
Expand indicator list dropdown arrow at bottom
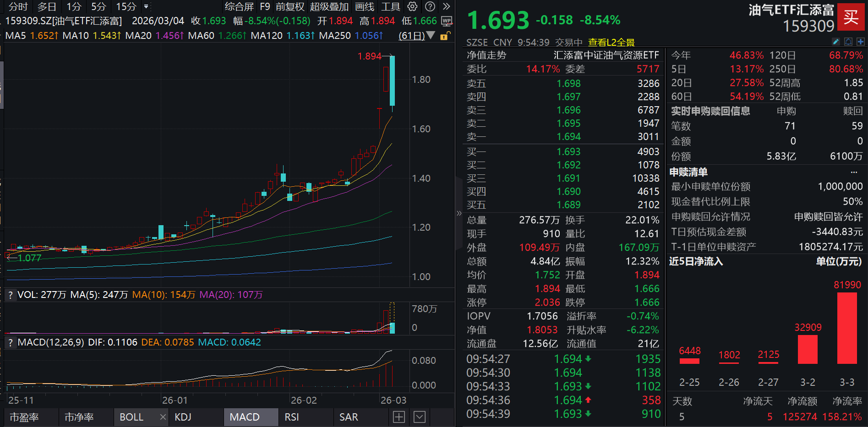[x=419, y=417]
